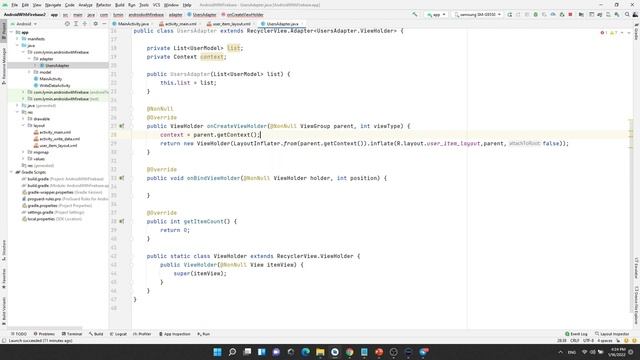Open the Problems tool window
This screenshot has height=360, width=640.
[44, 334]
